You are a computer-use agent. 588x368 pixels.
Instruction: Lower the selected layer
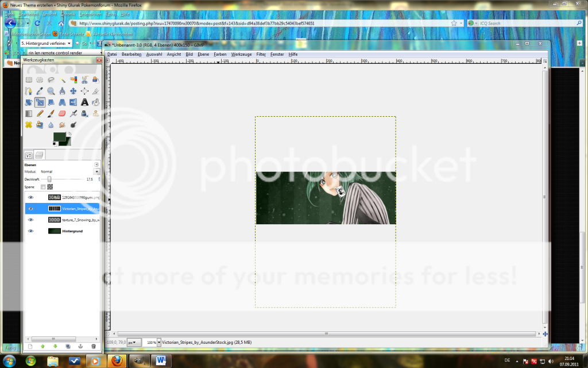tap(56, 346)
